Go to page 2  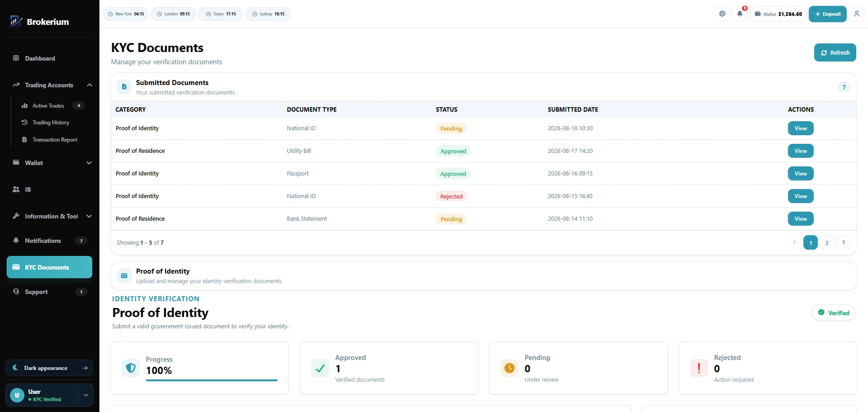coord(827,242)
